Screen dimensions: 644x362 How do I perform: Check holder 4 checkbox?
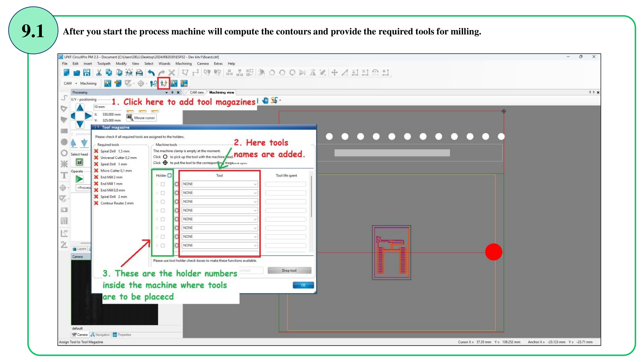point(163,210)
